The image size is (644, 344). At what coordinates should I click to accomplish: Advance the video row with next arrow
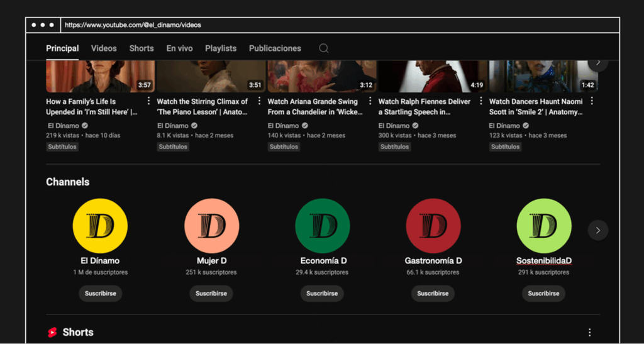598,64
